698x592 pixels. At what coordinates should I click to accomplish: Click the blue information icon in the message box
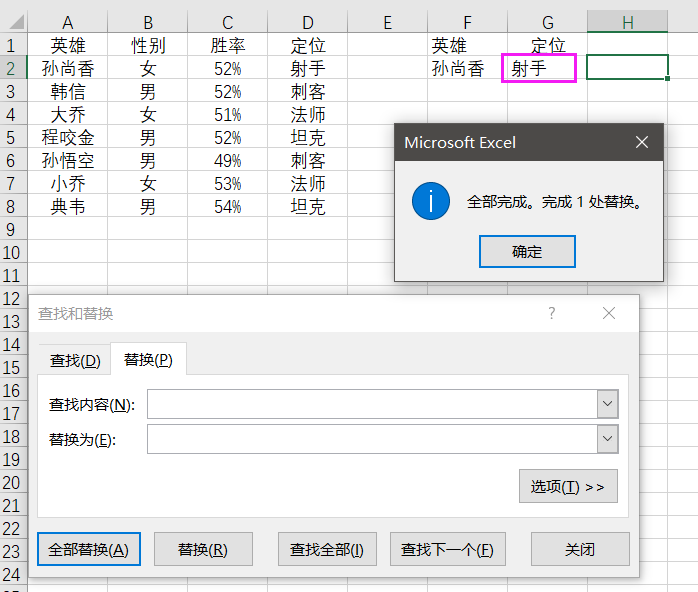pyautogui.click(x=430, y=201)
